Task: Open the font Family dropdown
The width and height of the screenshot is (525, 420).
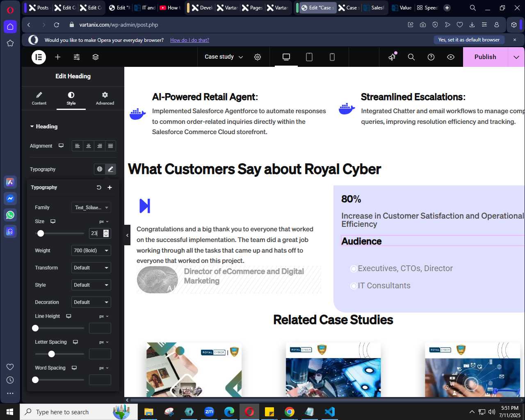Action: (x=91, y=208)
